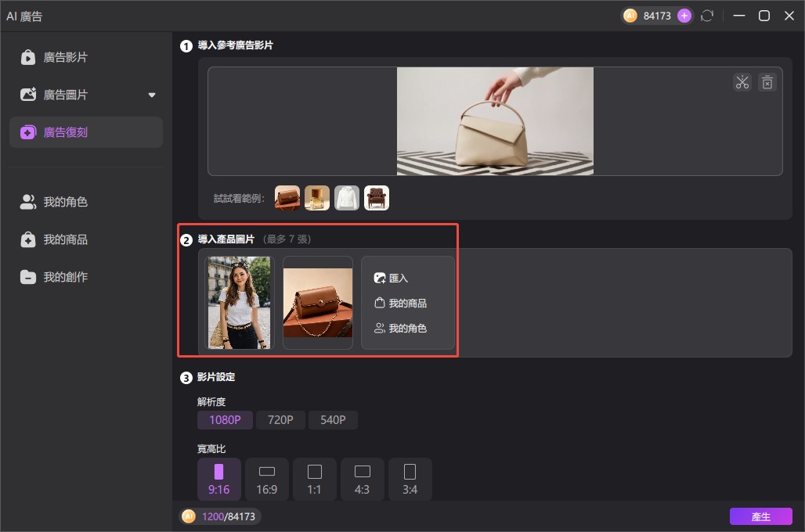Image resolution: width=805 pixels, height=532 pixels.
Task: Select the 9:16 aspect ratio
Action: click(x=218, y=479)
